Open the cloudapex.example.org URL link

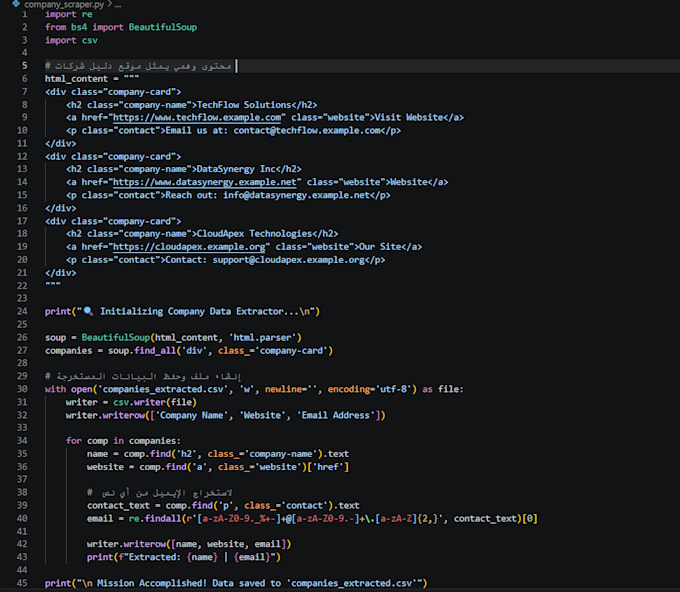tap(189, 247)
